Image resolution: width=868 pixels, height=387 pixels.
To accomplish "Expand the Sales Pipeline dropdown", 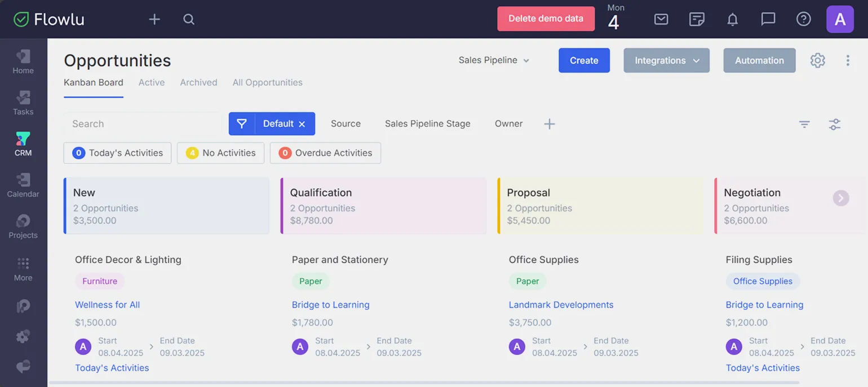I will pos(494,60).
